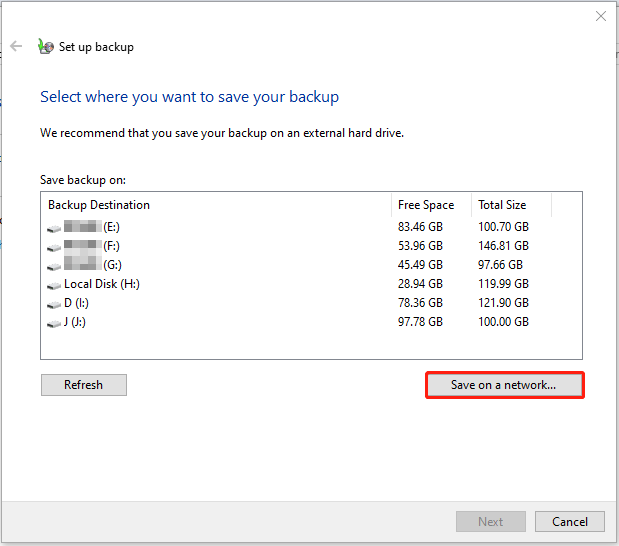Click the Cancel button
619x546 pixels.
[570, 522]
